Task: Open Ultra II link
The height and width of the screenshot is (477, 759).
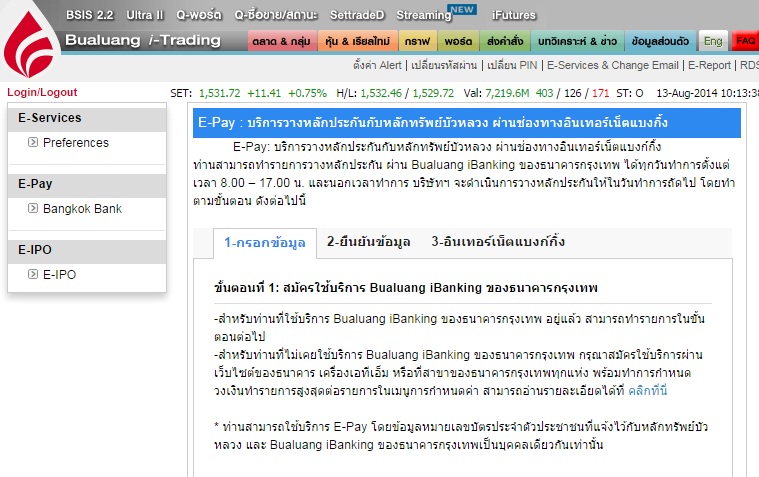Action: point(145,15)
